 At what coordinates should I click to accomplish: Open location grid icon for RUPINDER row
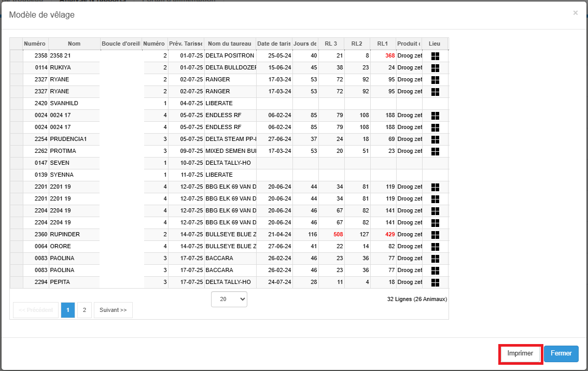click(x=435, y=235)
